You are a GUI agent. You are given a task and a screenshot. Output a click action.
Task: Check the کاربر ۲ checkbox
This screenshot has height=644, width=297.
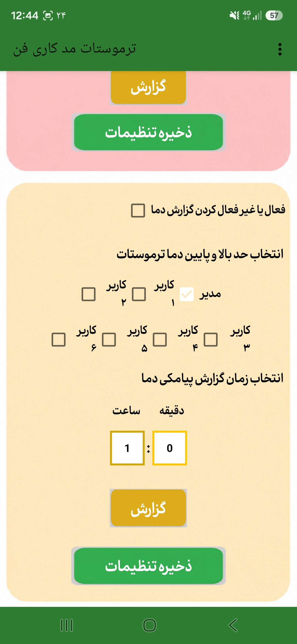(x=89, y=294)
